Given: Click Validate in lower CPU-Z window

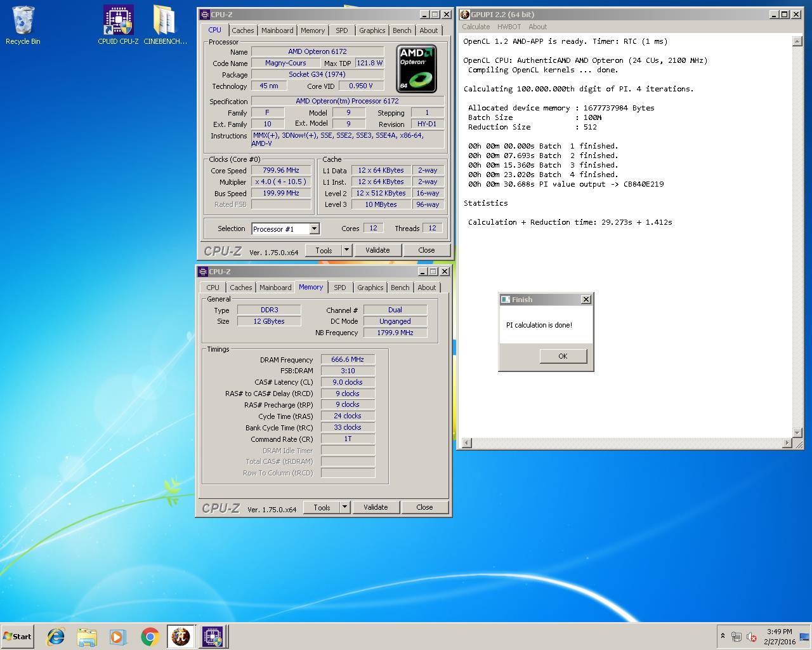Looking at the screenshot, I should (x=376, y=507).
